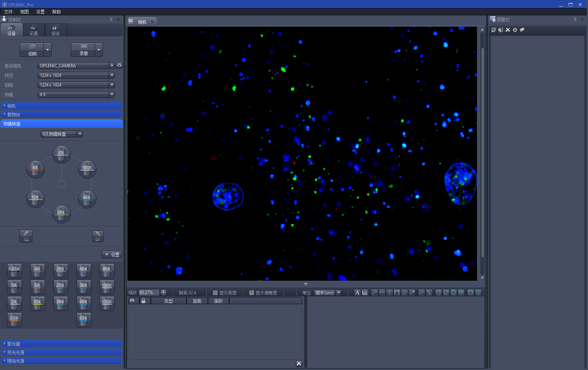This screenshot has width=588, height=370.
Task: Select the arrow measurement tool
Action: pos(412,292)
